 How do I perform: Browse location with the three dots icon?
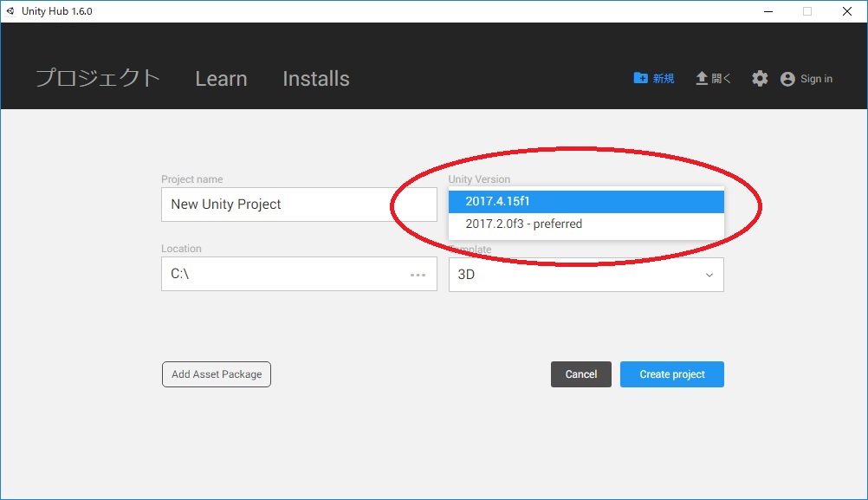tap(418, 275)
